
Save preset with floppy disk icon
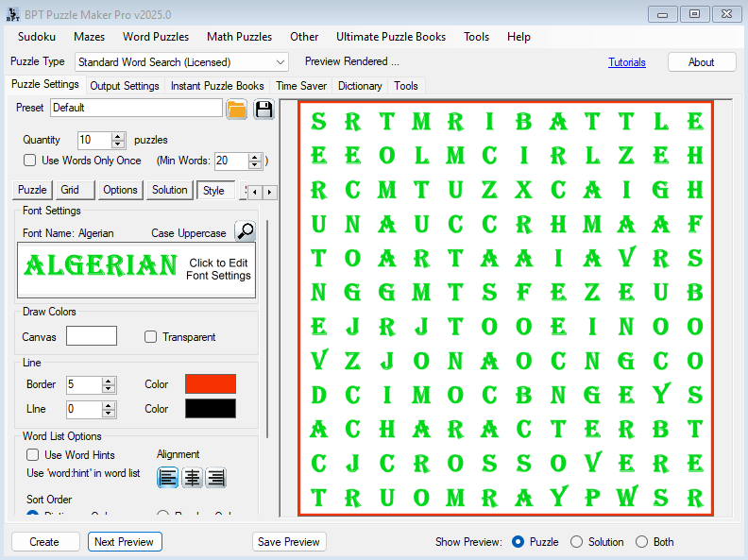pyautogui.click(x=263, y=109)
